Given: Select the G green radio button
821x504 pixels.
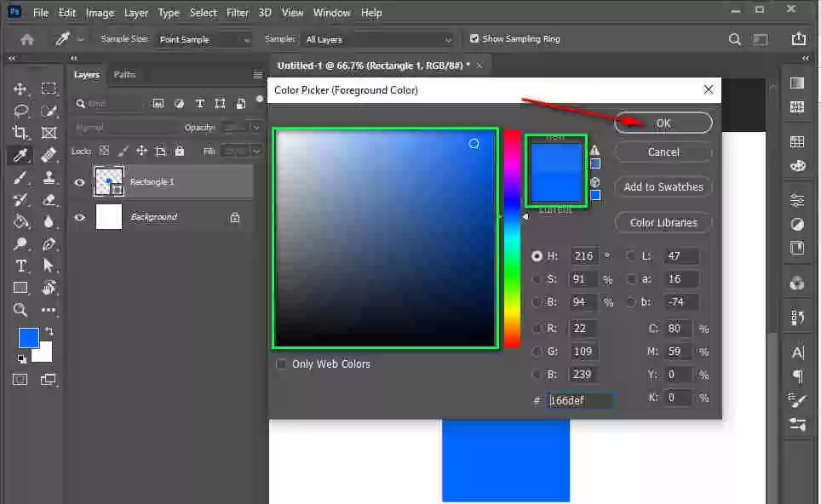Looking at the screenshot, I should click(x=537, y=351).
